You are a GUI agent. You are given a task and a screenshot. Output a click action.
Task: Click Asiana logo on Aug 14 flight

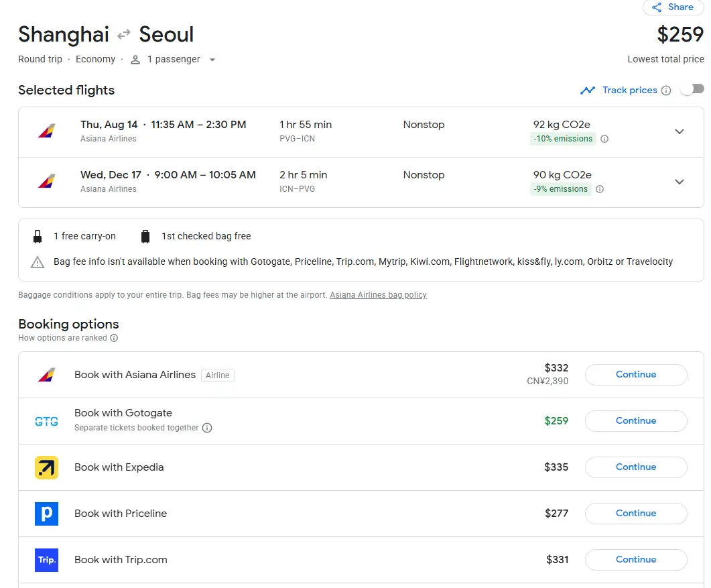pyautogui.click(x=46, y=131)
